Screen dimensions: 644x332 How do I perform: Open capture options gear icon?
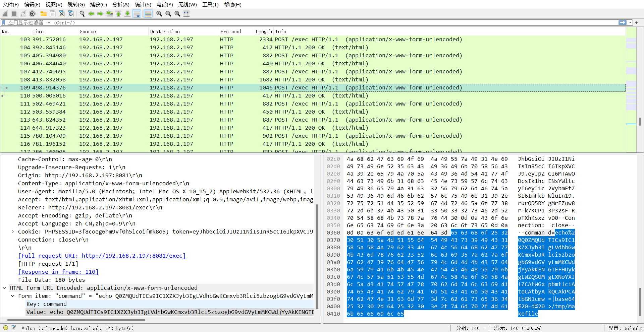coord(32,14)
